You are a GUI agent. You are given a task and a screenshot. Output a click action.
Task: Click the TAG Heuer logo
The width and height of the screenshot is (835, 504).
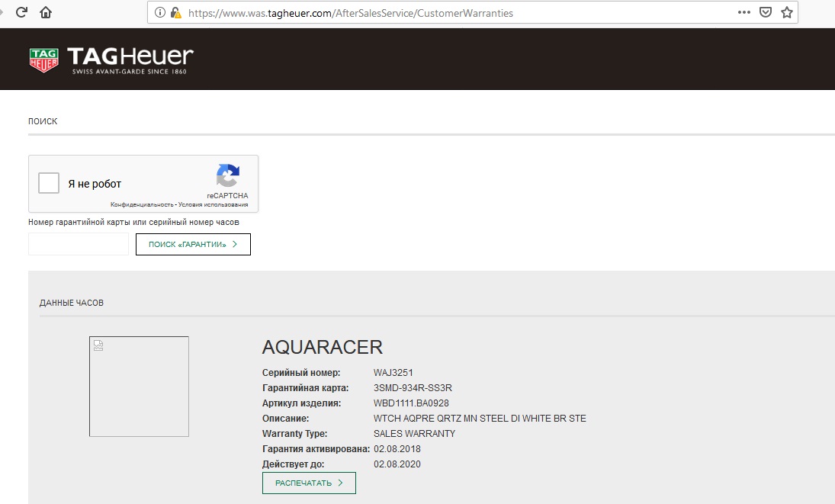[x=111, y=59]
